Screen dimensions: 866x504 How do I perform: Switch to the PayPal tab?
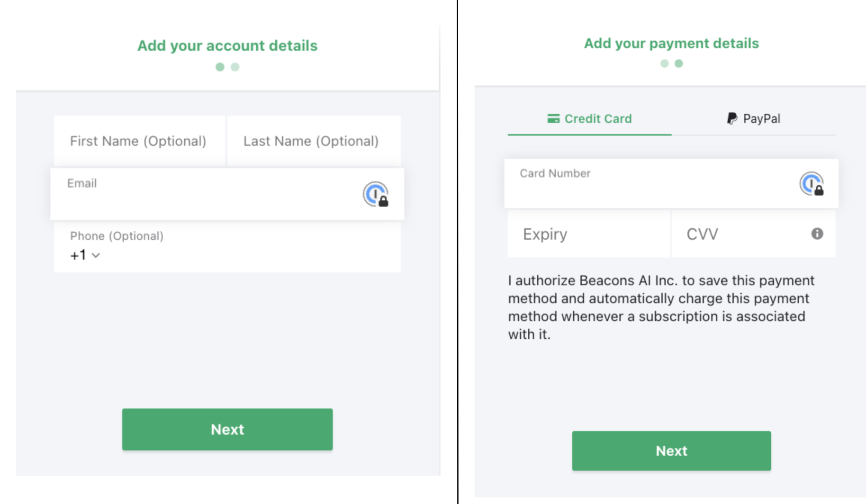(x=753, y=119)
